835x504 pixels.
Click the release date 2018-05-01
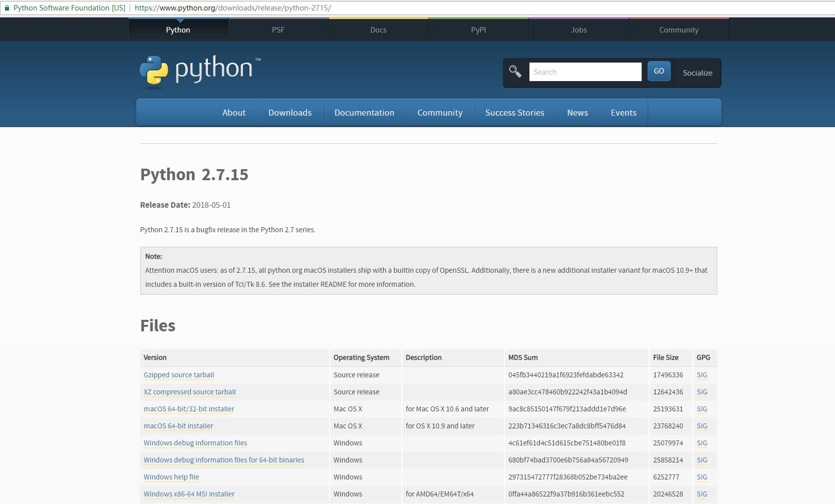tap(211, 205)
